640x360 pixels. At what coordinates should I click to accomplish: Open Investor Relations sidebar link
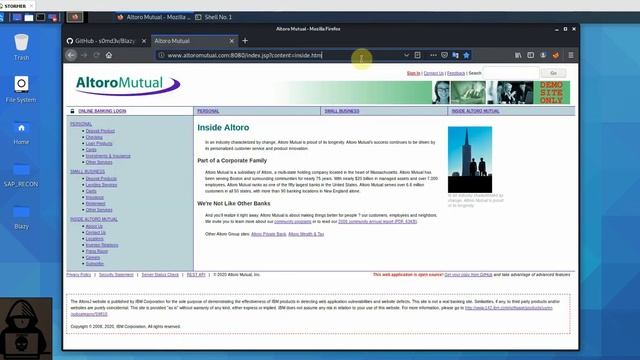click(102, 245)
